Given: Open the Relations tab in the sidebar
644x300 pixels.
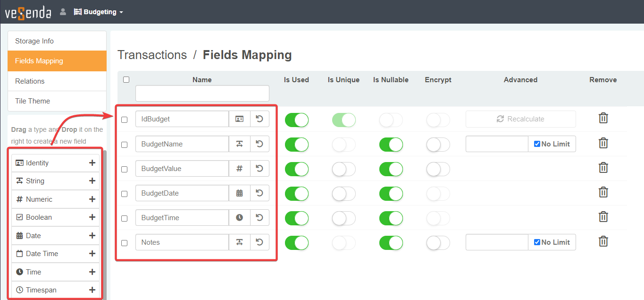Looking at the screenshot, I should (x=30, y=81).
